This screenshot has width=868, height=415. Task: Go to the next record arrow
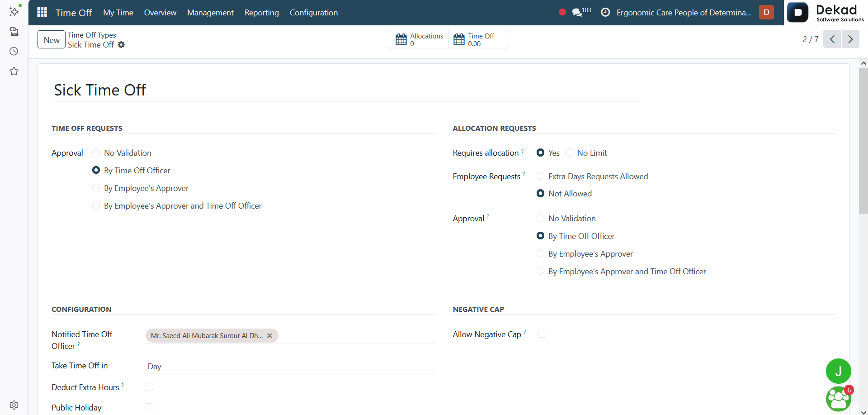coord(850,39)
